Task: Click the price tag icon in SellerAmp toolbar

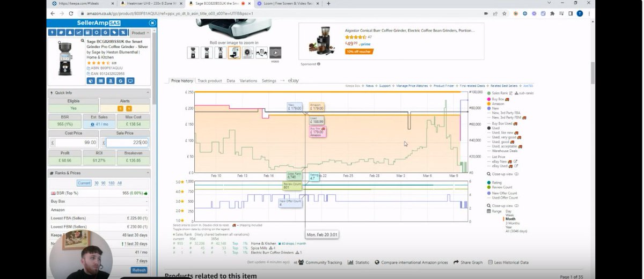Action: tap(114, 33)
